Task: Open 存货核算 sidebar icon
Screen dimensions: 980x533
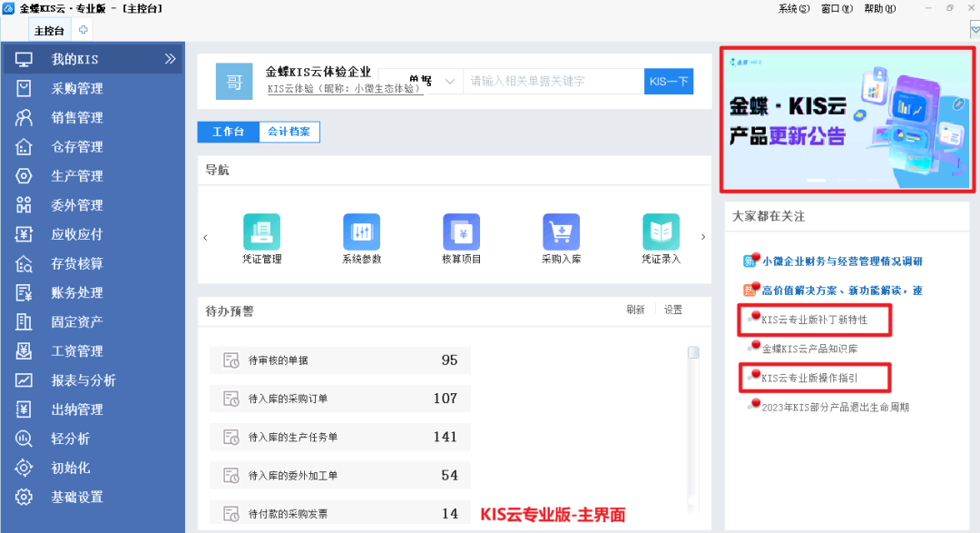Action: 24,263
